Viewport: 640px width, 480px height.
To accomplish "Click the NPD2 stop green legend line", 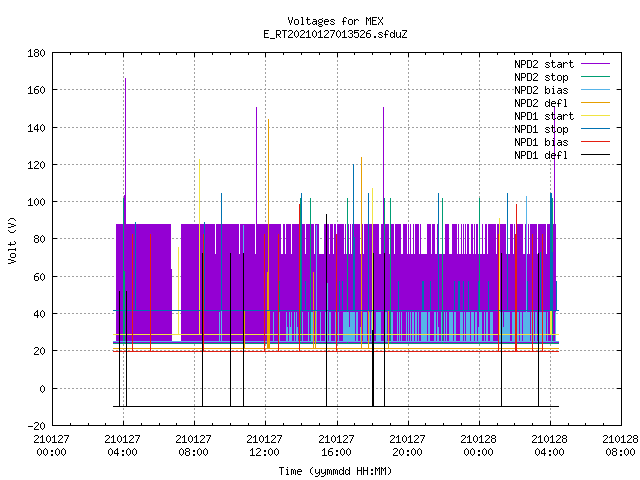I will (x=595, y=77).
